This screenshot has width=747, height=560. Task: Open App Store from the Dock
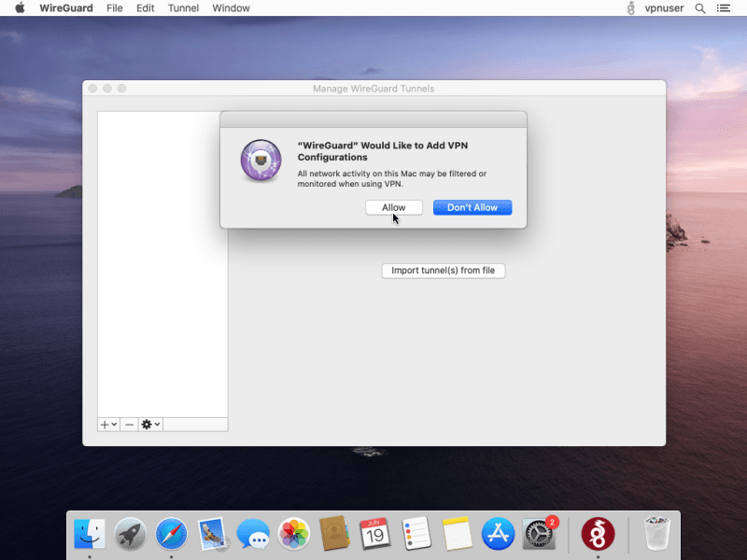[498, 534]
